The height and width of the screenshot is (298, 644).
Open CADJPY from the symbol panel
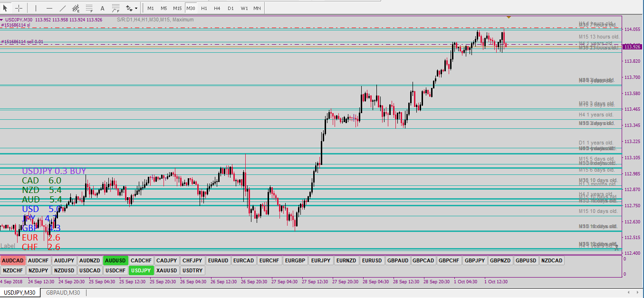[167, 260]
